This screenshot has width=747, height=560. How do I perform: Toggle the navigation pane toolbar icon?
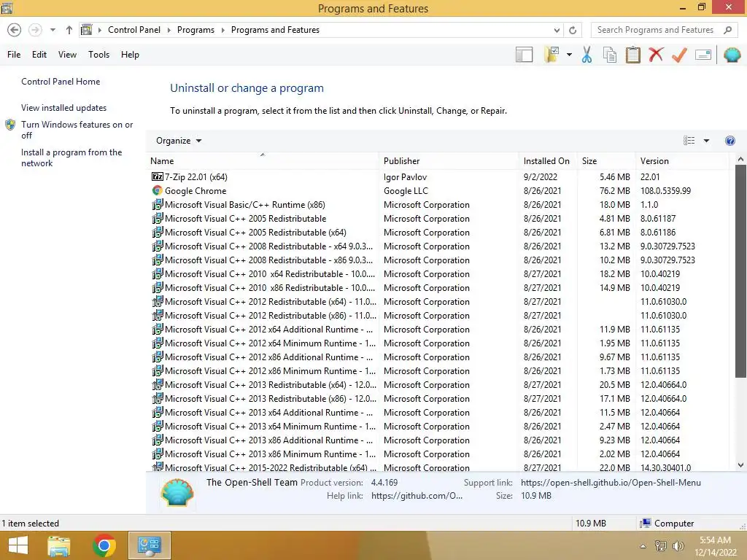pyautogui.click(x=524, y=55)
